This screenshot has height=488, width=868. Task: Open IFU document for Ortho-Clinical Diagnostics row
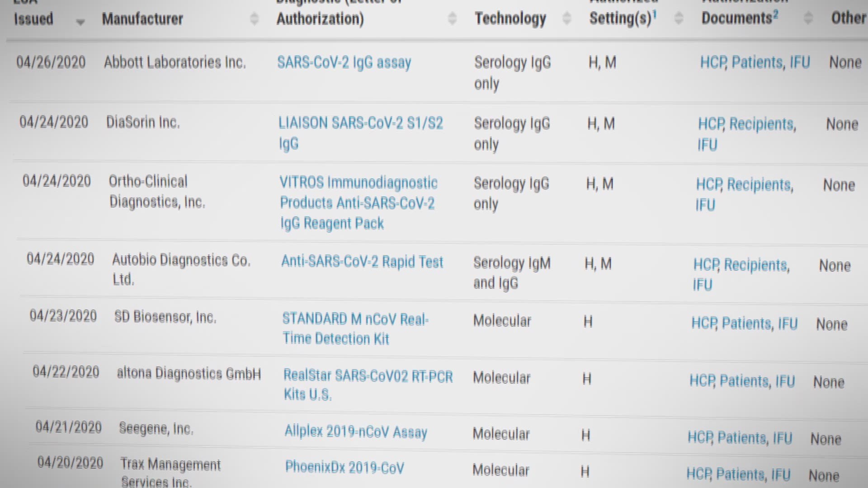click(705, 205)
